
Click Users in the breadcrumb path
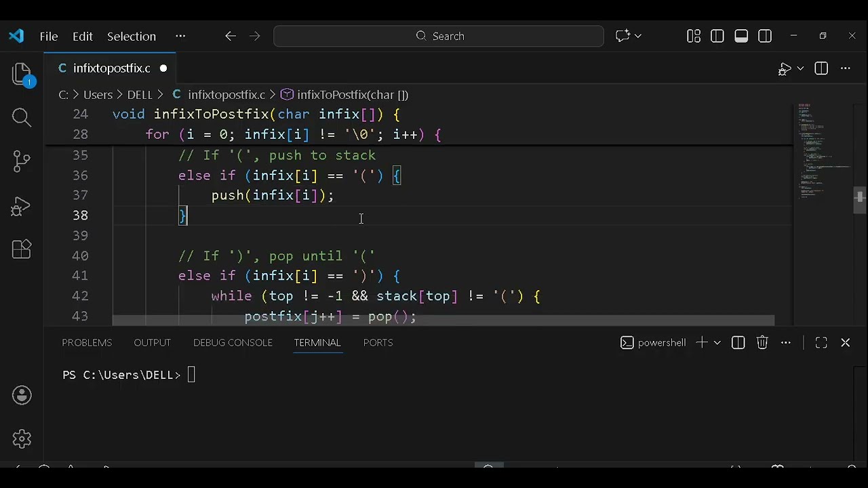pyautogui.click(x=98, y=95)
